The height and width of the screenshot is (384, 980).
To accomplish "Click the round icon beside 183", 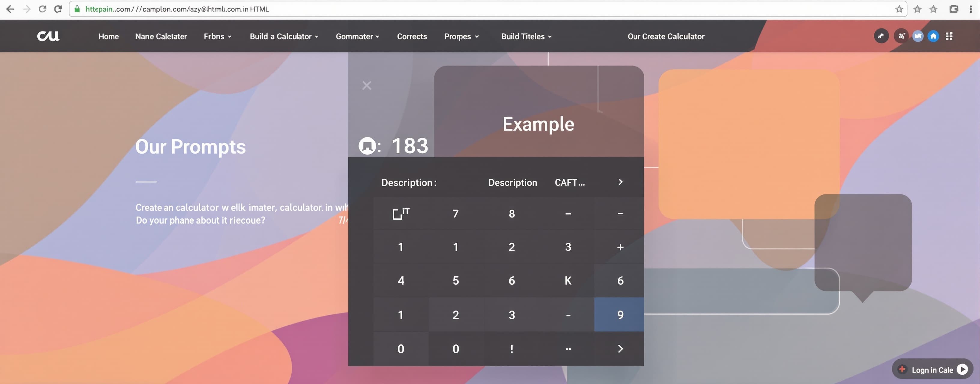I will click(367, 146).
